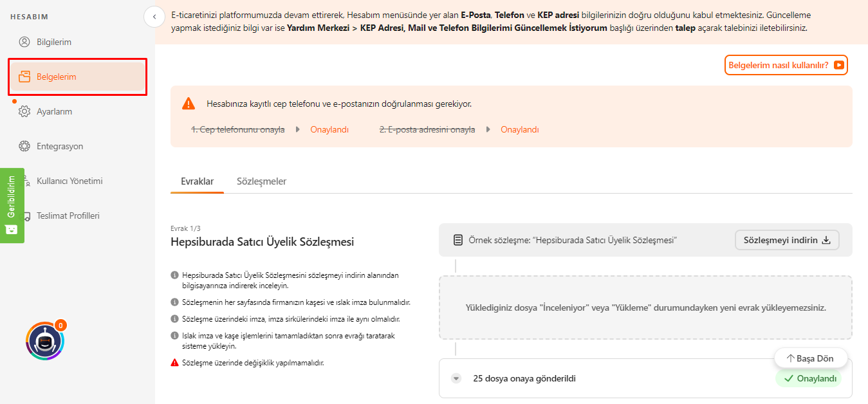Download contract via Sözleşmeyi indirin button
Viewport: 868px width, 404px height.
(x=786, y=240)
